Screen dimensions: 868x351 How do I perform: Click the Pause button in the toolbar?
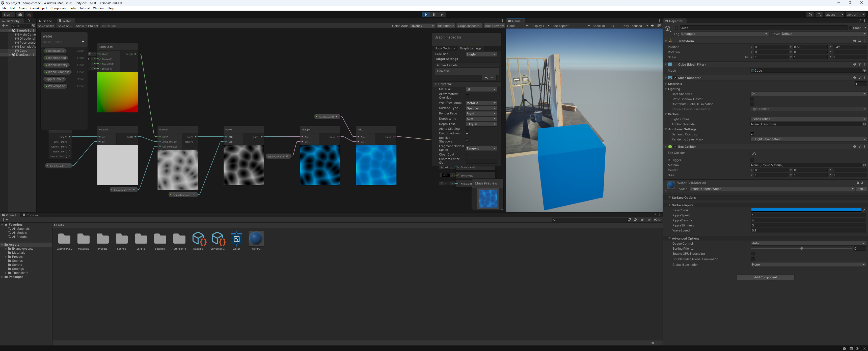pyautogui.click(x=434, y=14)
